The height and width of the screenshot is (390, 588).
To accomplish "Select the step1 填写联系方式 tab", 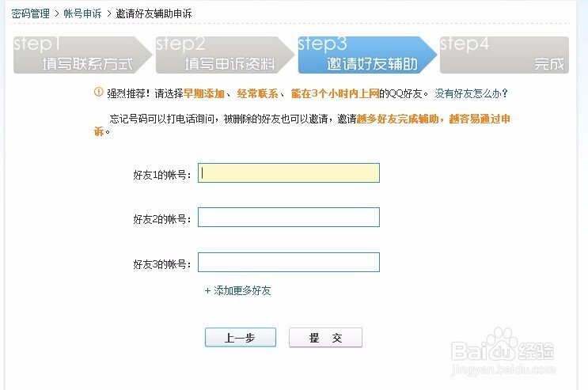I will 82,55.
